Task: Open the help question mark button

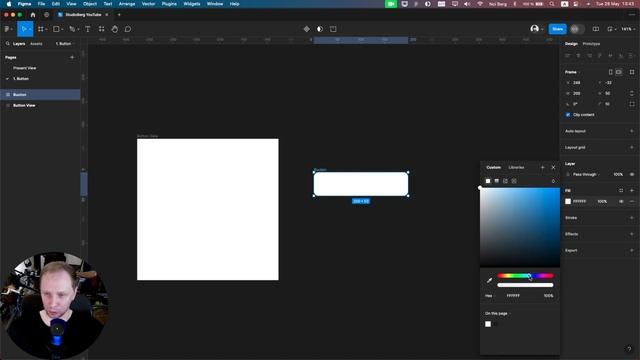Action: (629, 349)
